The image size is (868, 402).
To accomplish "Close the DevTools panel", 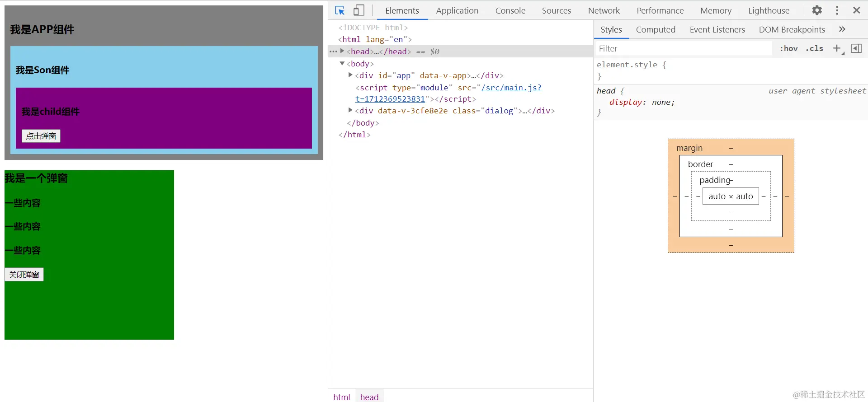I will click(857, 10).
